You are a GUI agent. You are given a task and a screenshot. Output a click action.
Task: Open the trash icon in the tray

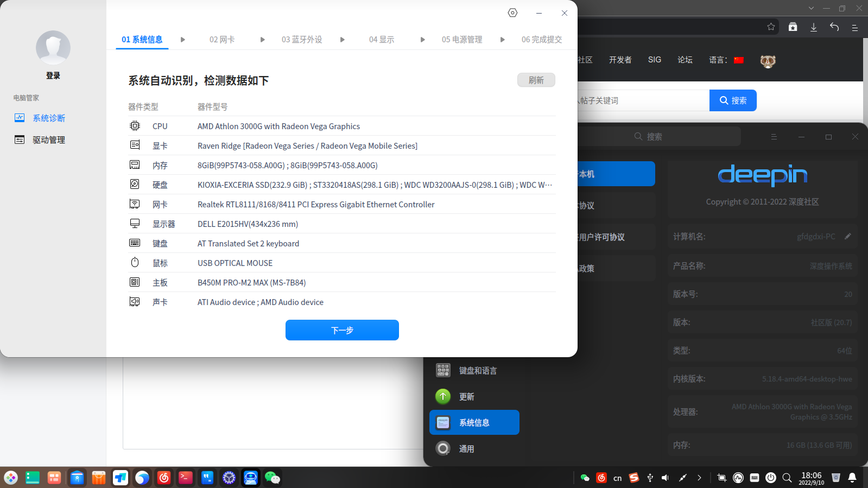[836, 478]
